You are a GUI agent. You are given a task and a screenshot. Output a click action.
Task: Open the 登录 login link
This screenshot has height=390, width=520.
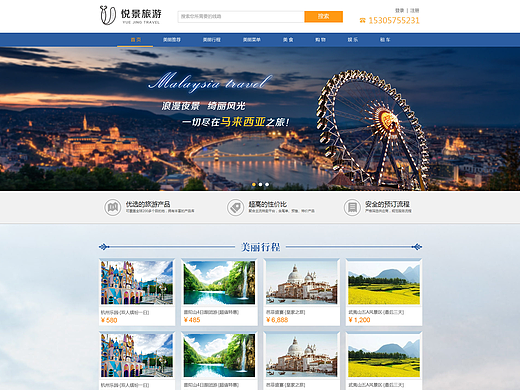click(399, 10)
